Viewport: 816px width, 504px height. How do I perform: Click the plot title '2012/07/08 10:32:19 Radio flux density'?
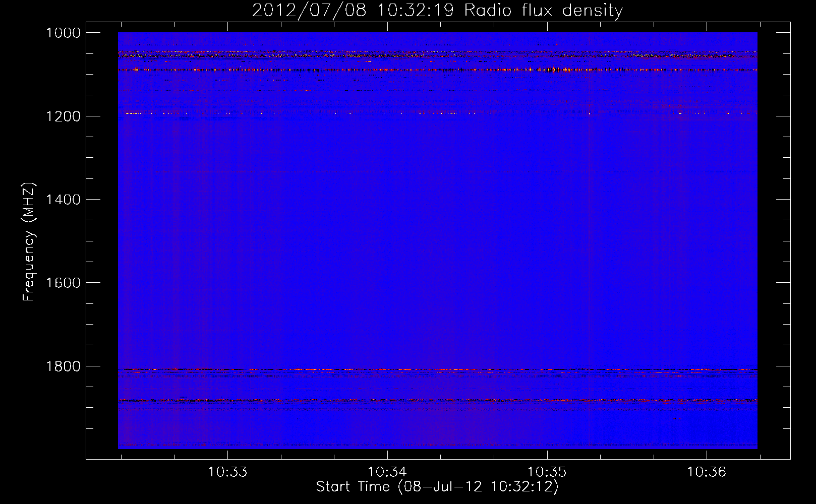click(437, 10)
